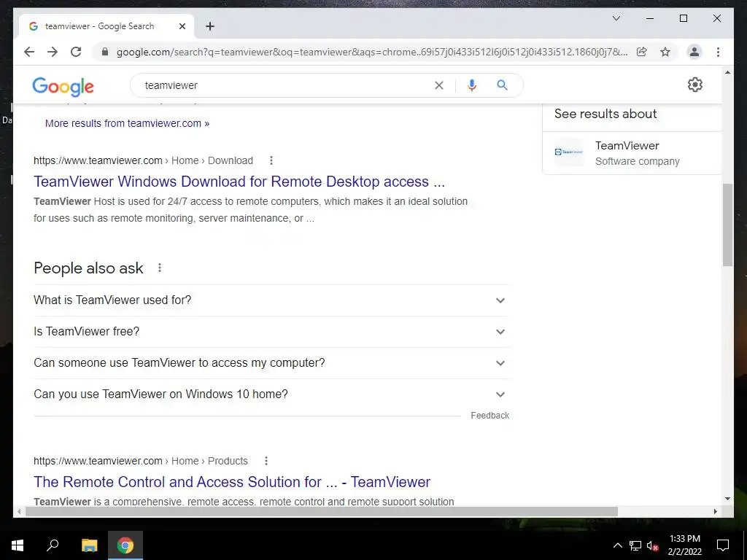The height and width of the screenshot is (560, 747).
Task: Click the teamviewer.com Products breadcrumb URL
Action: [x=141, y=461]
